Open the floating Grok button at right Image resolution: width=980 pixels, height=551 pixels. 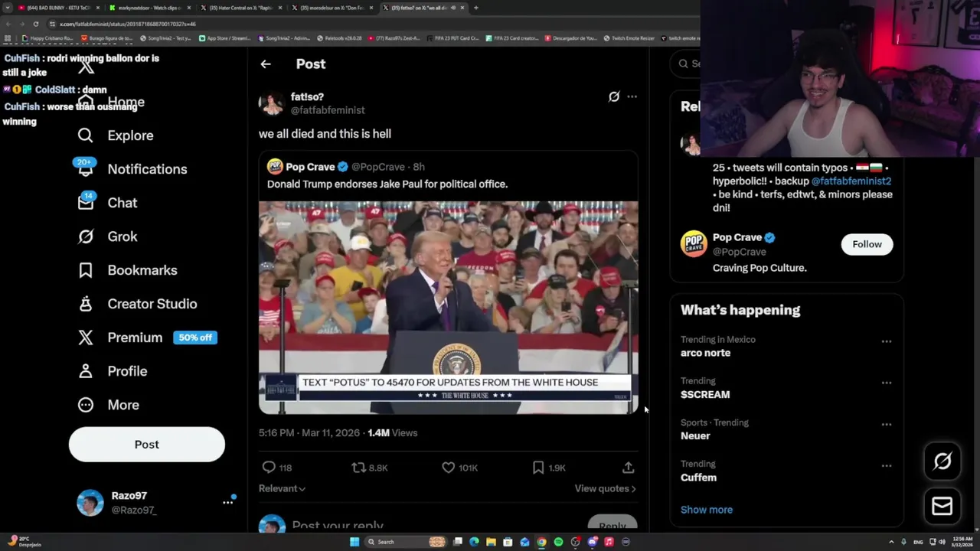pos(942,461)
